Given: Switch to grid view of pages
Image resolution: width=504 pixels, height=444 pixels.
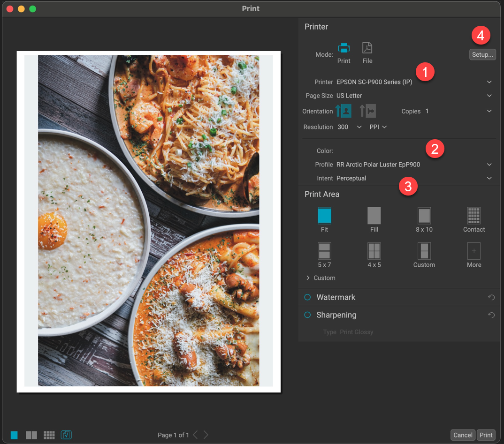Looking at the screenshot, I should click(49, 435).
